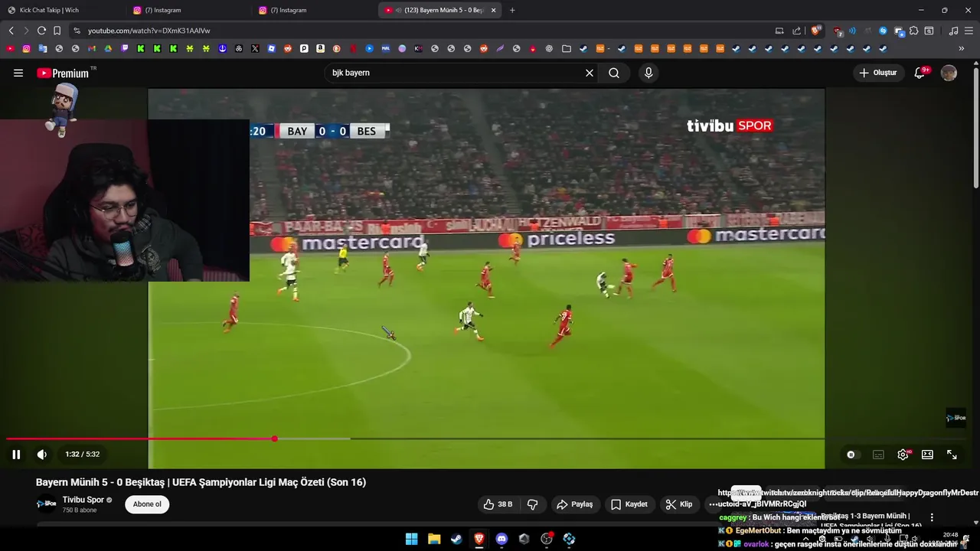Open Instagram bookmark in bookmarks bar
This screenshot has width=980, height=551.
click(x=26, y=48)
